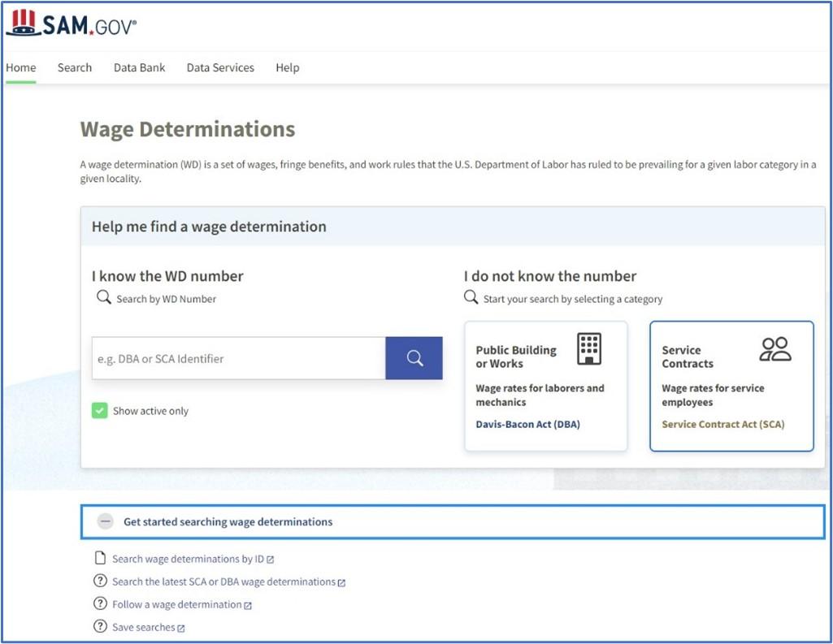Image resolution: width=833 pixels, height=644 pixels.
Task: Open the Home tab
Action: [20, 68]
